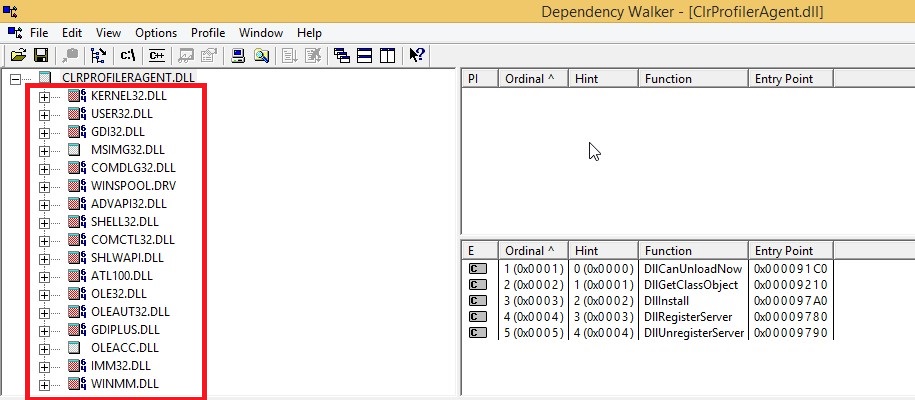Click hint cell 2 (0x0002)

coord(604,301)
